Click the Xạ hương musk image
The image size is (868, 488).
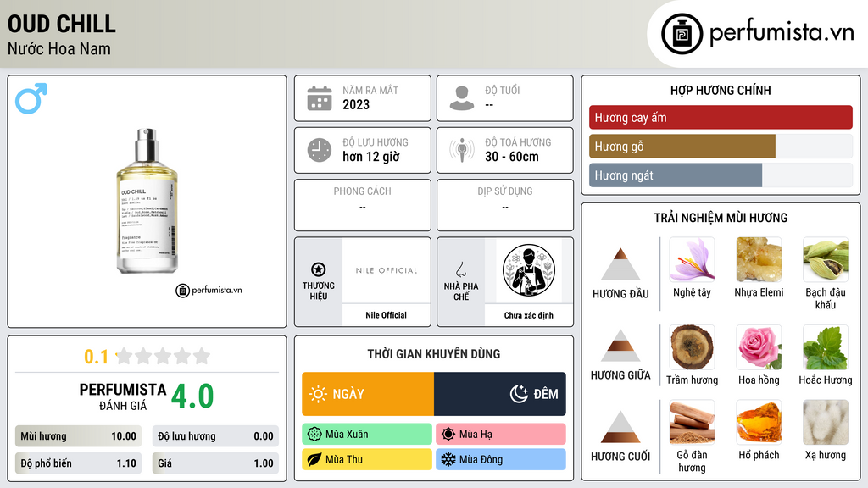click(x=826, y=422)
